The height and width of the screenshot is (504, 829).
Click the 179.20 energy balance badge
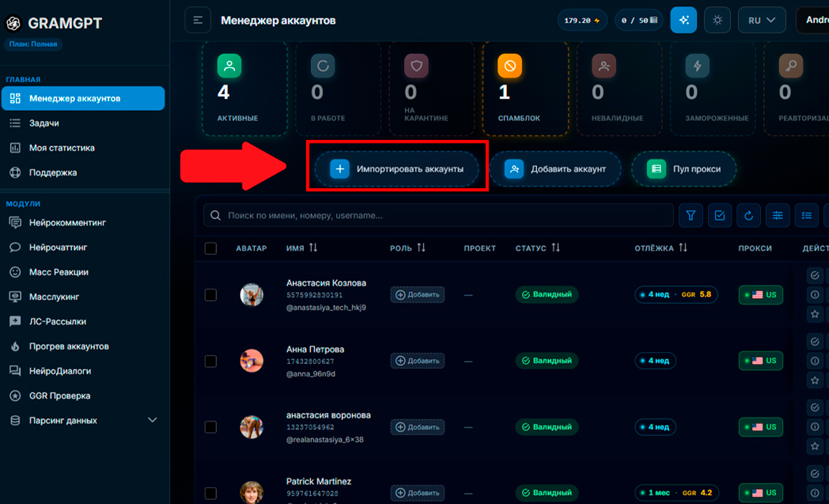(x=582, y=20)
